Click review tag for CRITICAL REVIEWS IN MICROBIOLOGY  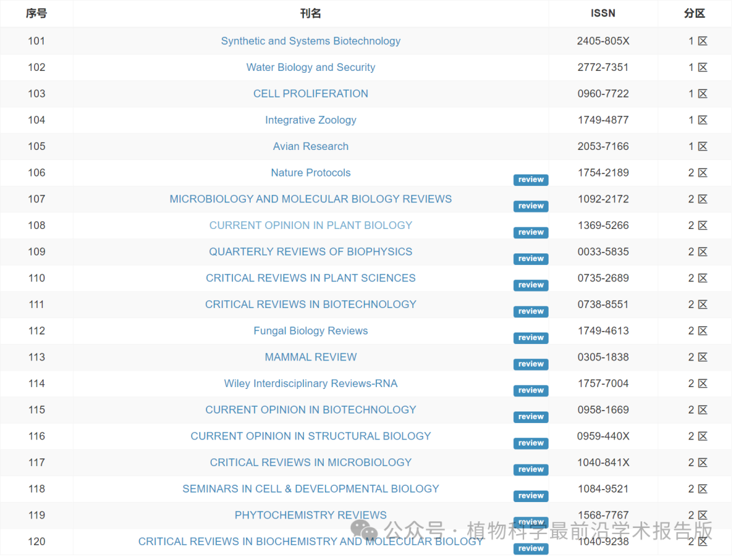(530, 469)
